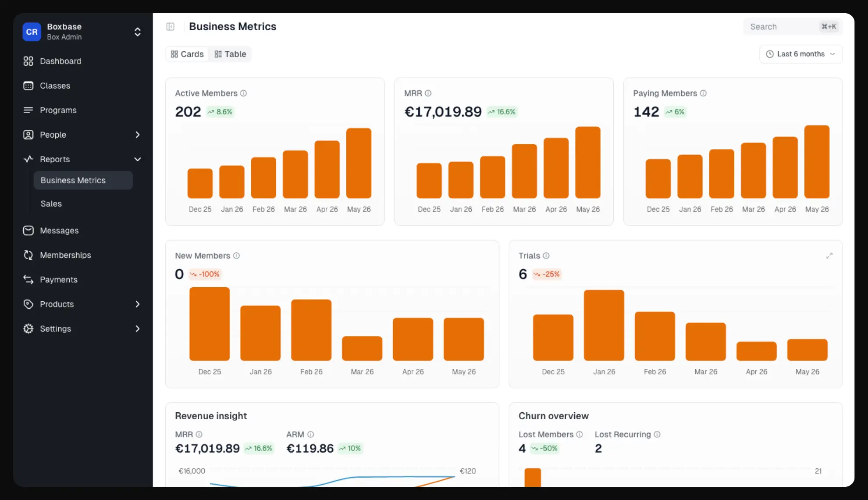868x500 pixels.
Task: Click the Classes calendar icon
Action: 28,86
